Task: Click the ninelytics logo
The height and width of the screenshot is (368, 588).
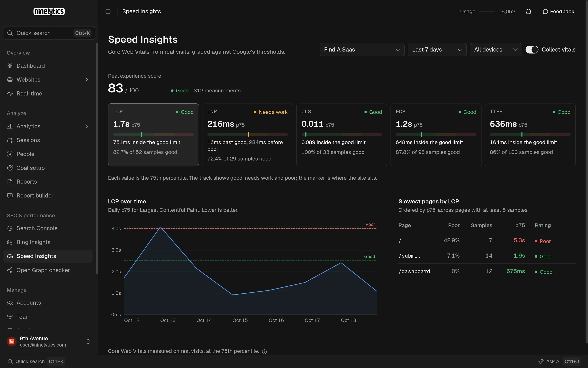Action: [49, 11]
